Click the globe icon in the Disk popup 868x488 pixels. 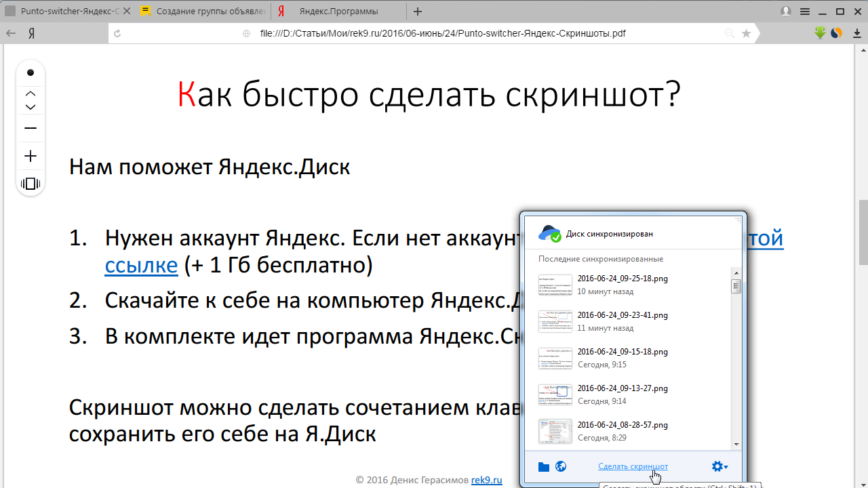tap(561, 466)
